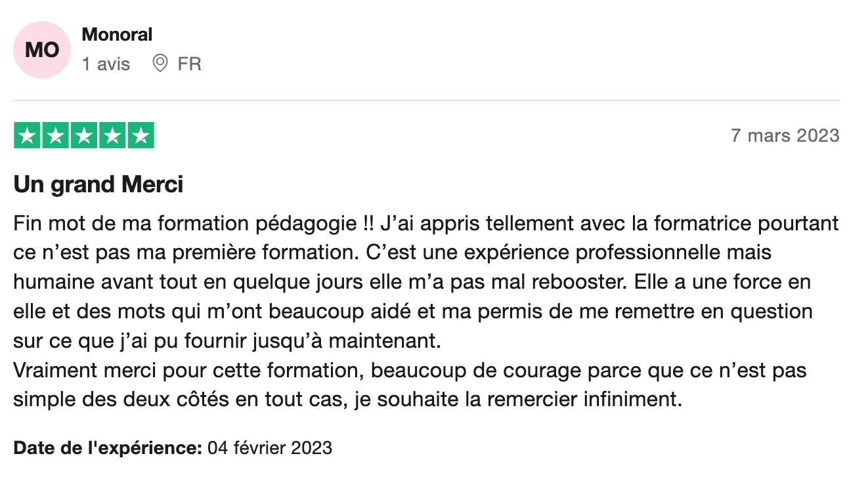The image size is (868, 479).
Task: Click the line beginning "sur ce que j'ai pu fournir"
Action: [x=228, y=341]
